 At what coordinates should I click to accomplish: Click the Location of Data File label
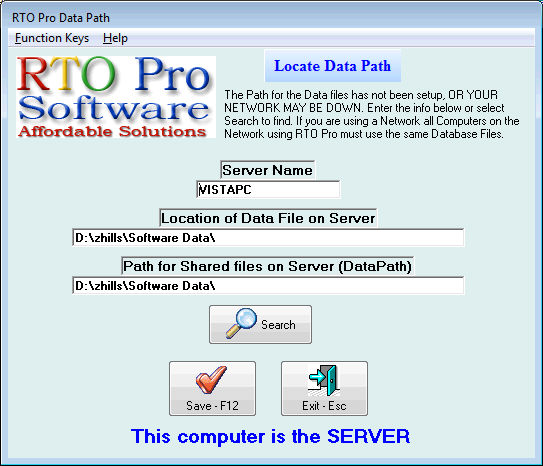coord(268,218)
